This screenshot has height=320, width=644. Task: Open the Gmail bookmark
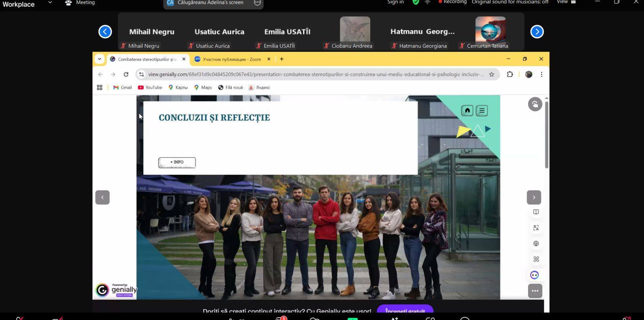[x=123, y=87]
